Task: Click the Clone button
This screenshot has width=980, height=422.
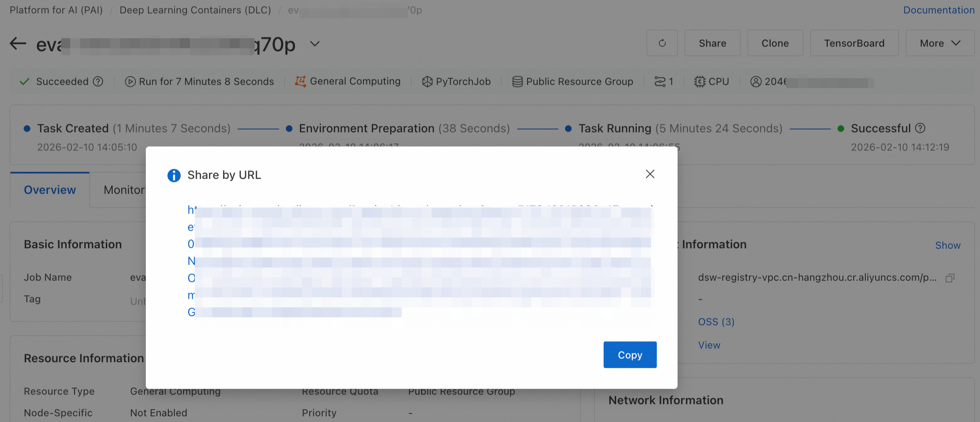Action: click(775, 43)
